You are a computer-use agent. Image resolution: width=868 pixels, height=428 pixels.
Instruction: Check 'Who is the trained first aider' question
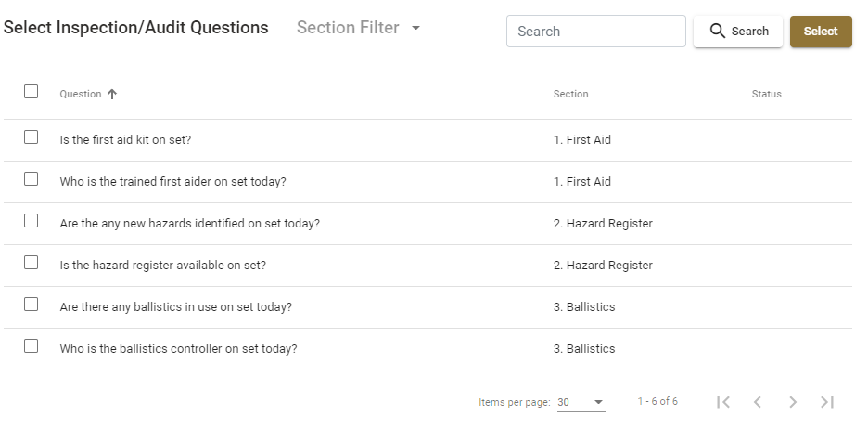31,178
